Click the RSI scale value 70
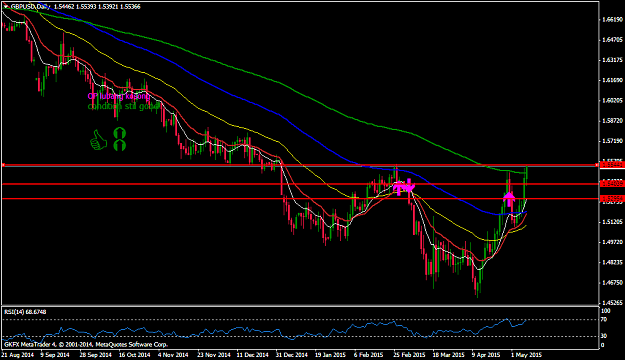 click(604, 319)
